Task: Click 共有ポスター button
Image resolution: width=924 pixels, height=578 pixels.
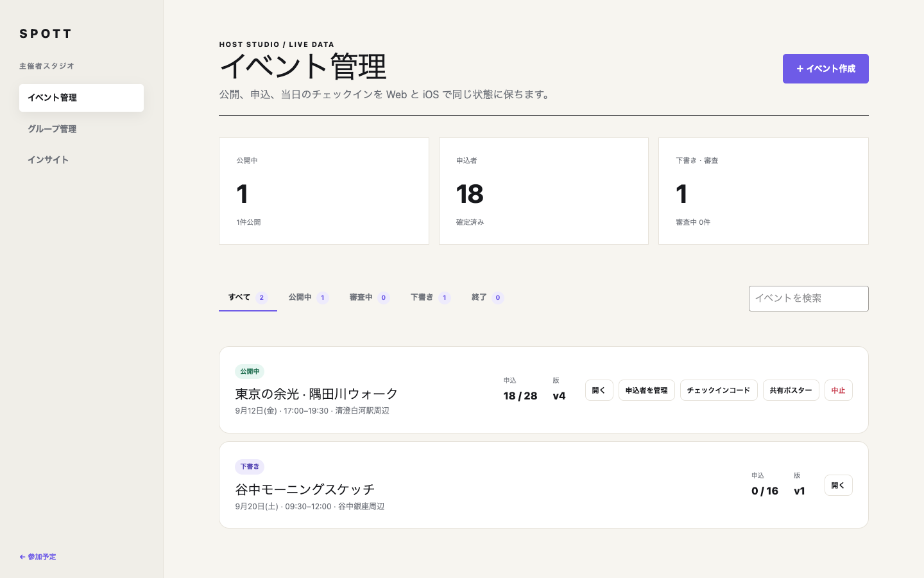Action: 791,390
